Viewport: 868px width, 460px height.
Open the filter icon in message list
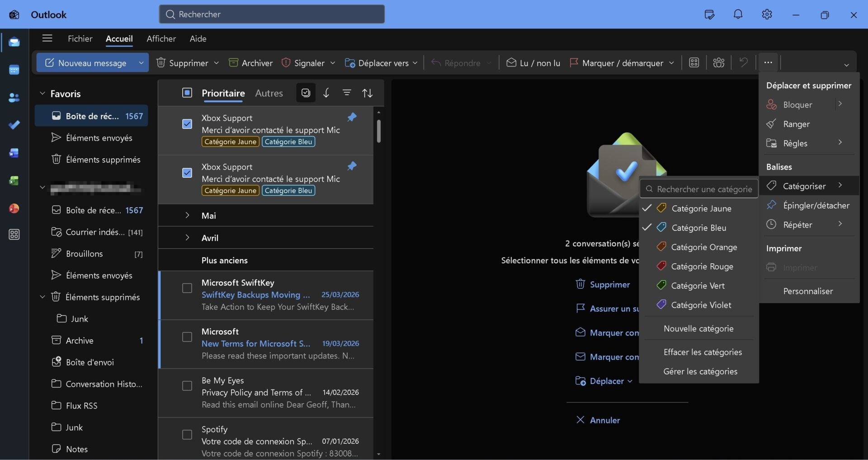[347, 93]
